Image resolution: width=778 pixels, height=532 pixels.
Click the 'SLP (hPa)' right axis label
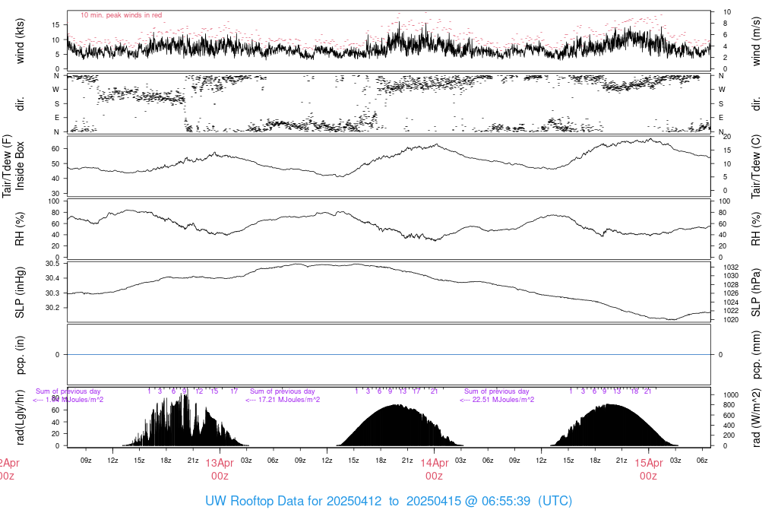click(756, 293)
